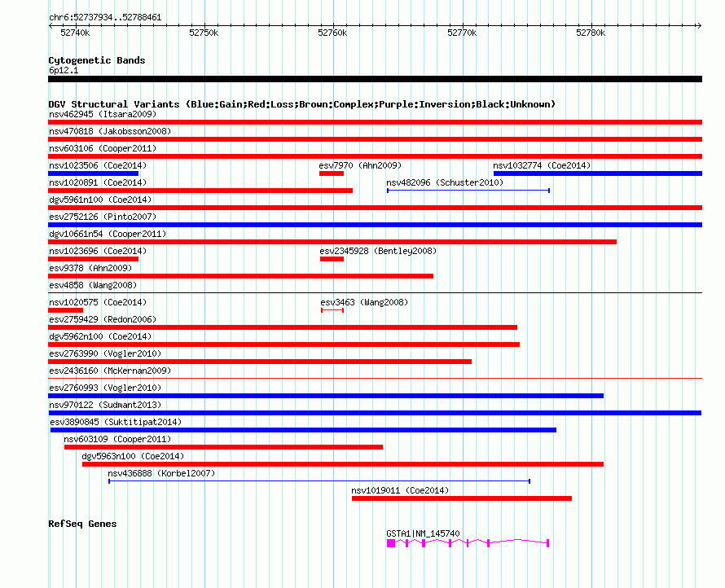725x588 pixels.
Task: Click the nsv603106 (Cooper2011) label
Action: click(103, 148)
